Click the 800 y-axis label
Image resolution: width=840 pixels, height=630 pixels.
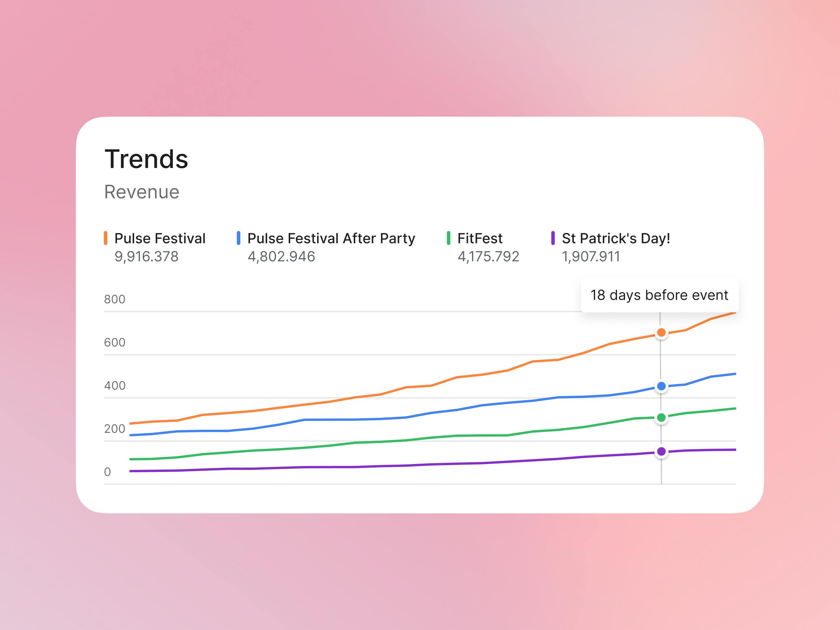114,299
